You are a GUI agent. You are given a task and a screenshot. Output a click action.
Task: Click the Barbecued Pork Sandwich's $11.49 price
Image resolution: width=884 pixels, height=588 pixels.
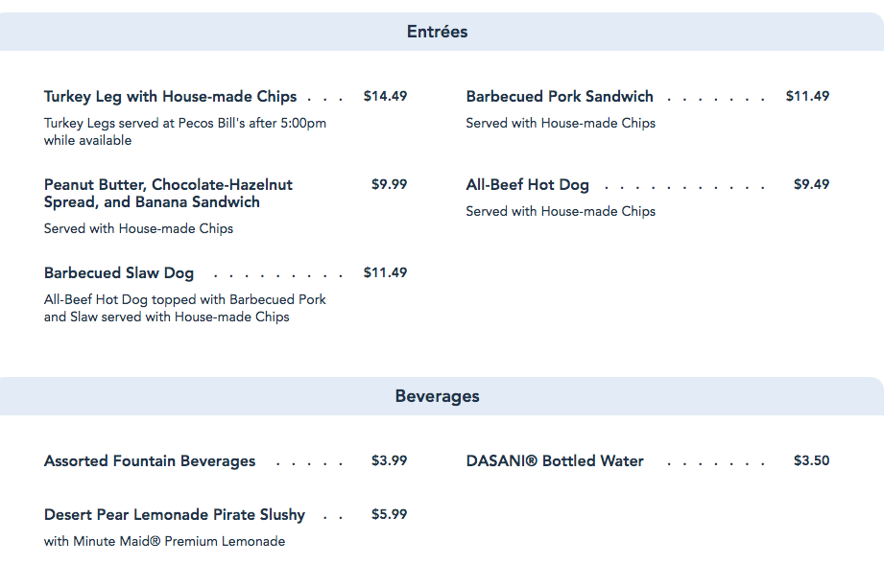[x=807, y=96]
